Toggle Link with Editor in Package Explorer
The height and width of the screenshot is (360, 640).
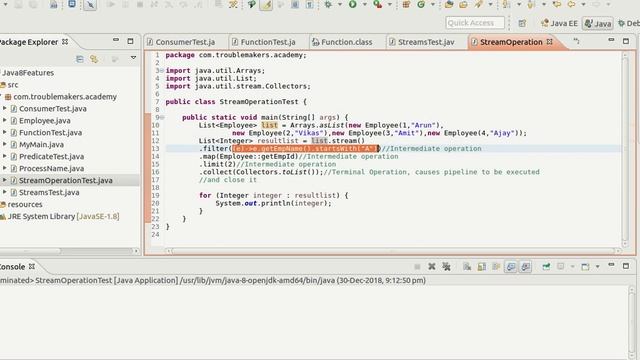94,59
